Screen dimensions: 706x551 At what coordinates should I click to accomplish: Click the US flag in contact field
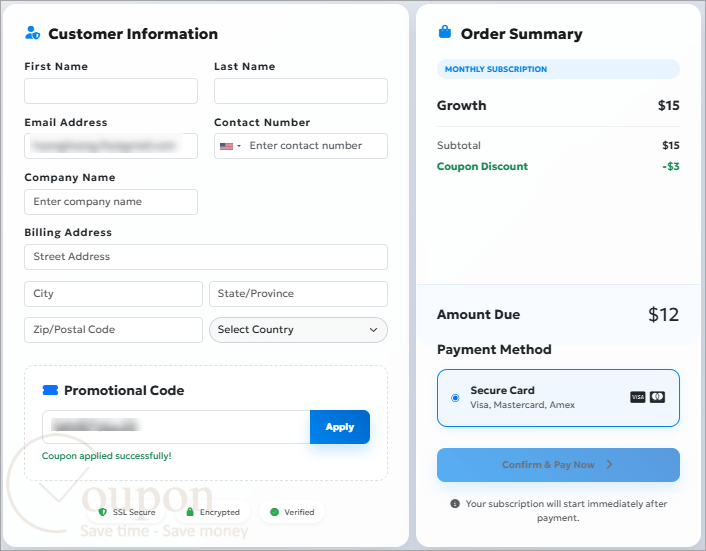pos(226,146)
